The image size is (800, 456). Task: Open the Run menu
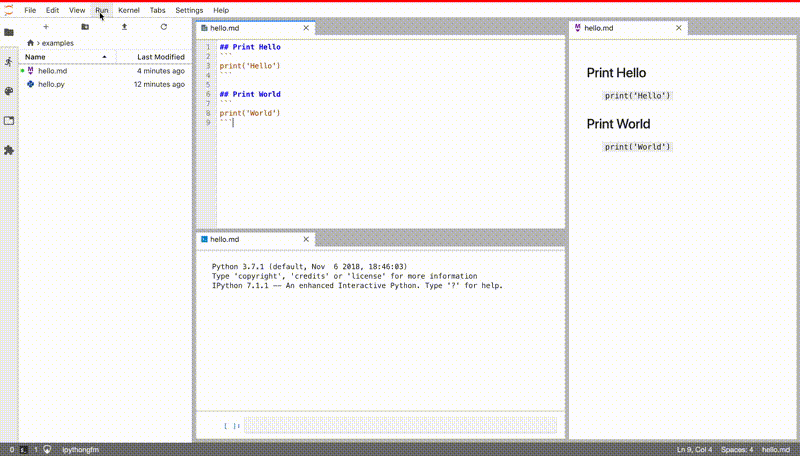[102, 10]
